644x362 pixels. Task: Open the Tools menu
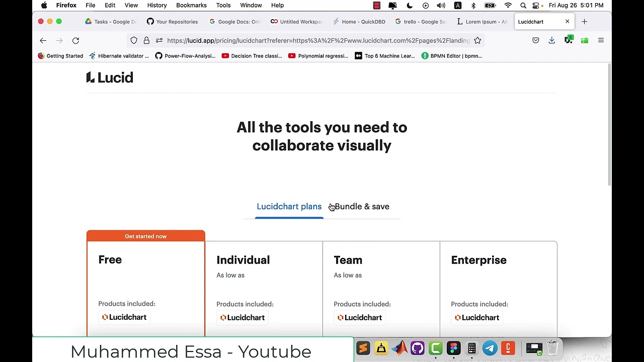coord(223,5)
